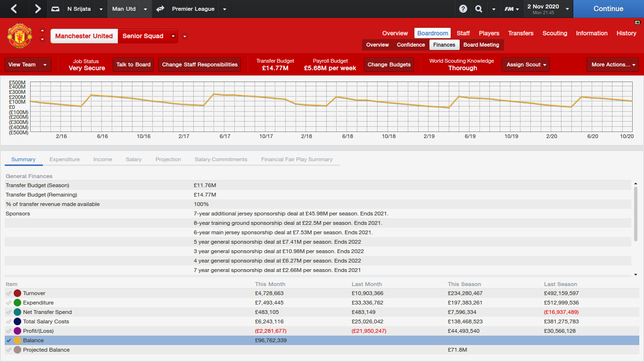This screenshot has height=362, width=644.
Task: Open the More Actions dropdown
Action: coord(612,65)
